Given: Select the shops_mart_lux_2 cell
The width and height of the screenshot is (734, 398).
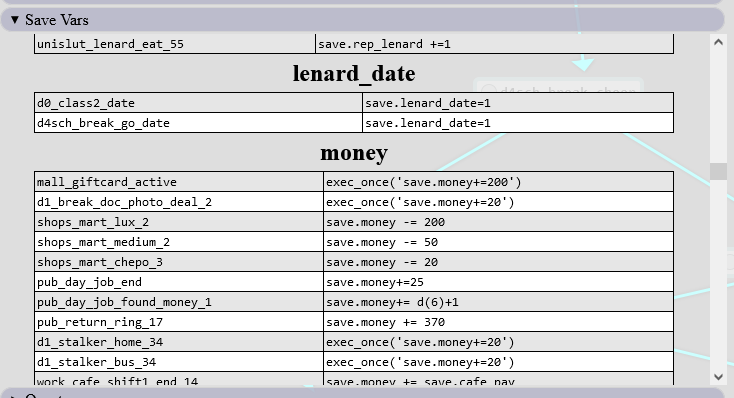Looking at the screenshot, I should [x=179, y=222].
